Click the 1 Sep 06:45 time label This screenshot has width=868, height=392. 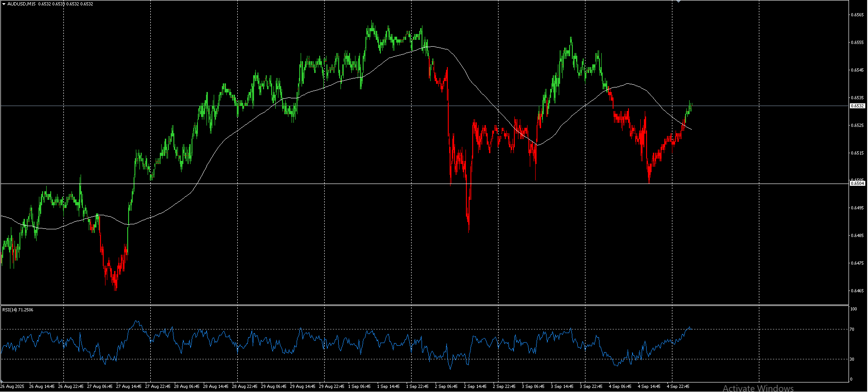click(x=359, y=387)
